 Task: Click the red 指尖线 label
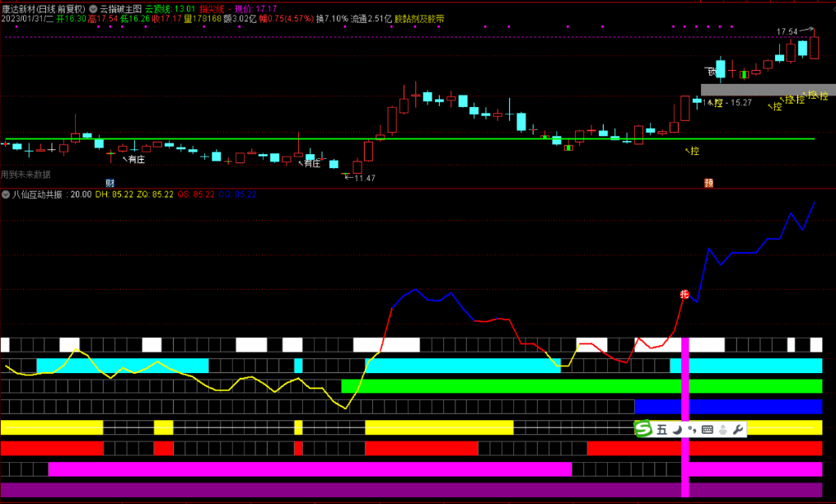(212, 9)
